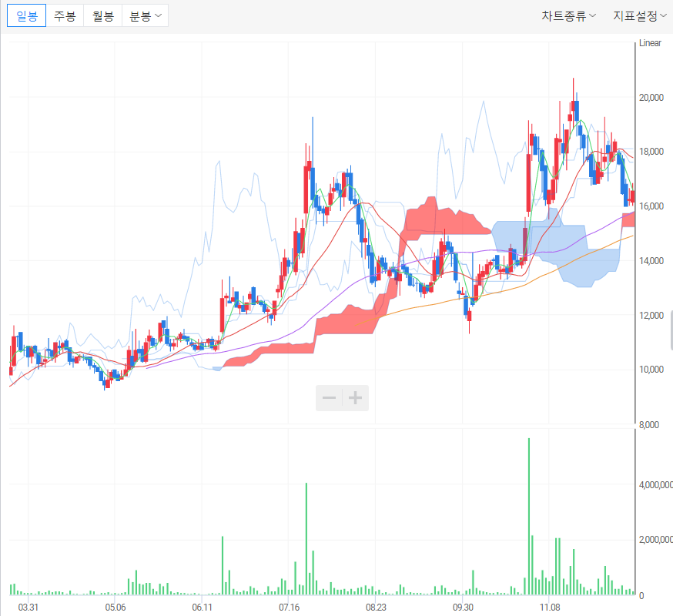Click the 12,000 price axis label
Viewport: 673px width, 616px height.
tap(651, 315)
